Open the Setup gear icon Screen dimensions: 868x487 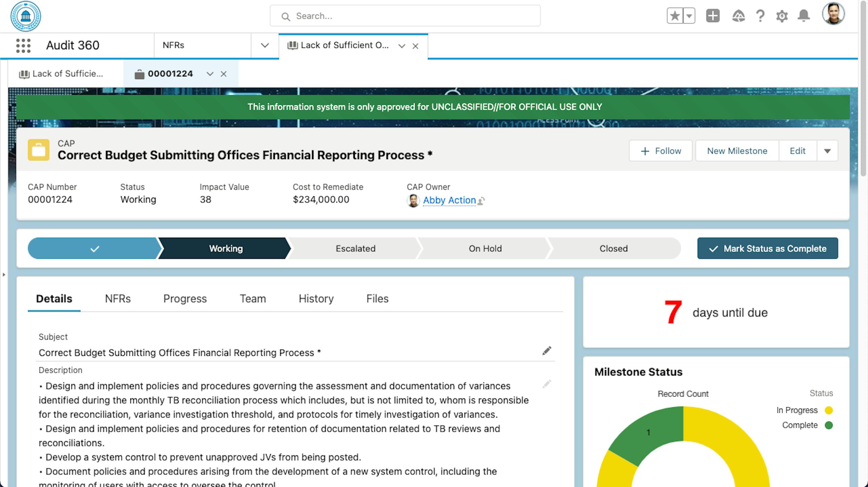coord(782,16)
